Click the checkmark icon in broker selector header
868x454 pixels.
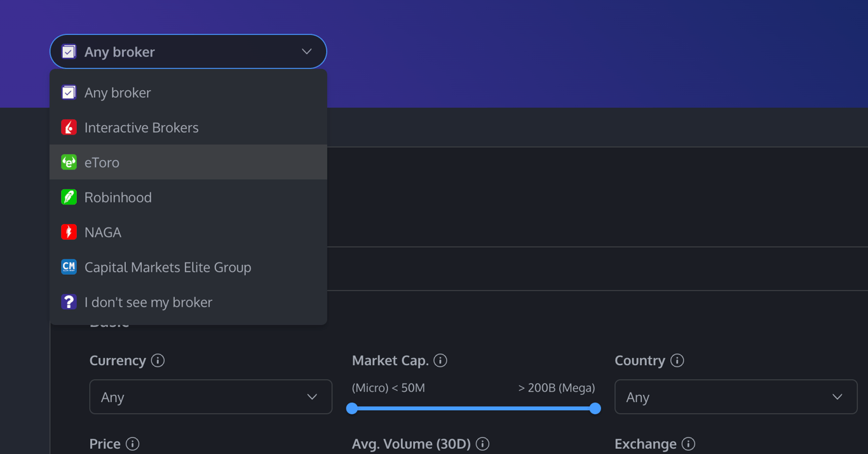[x=69, y=51]
